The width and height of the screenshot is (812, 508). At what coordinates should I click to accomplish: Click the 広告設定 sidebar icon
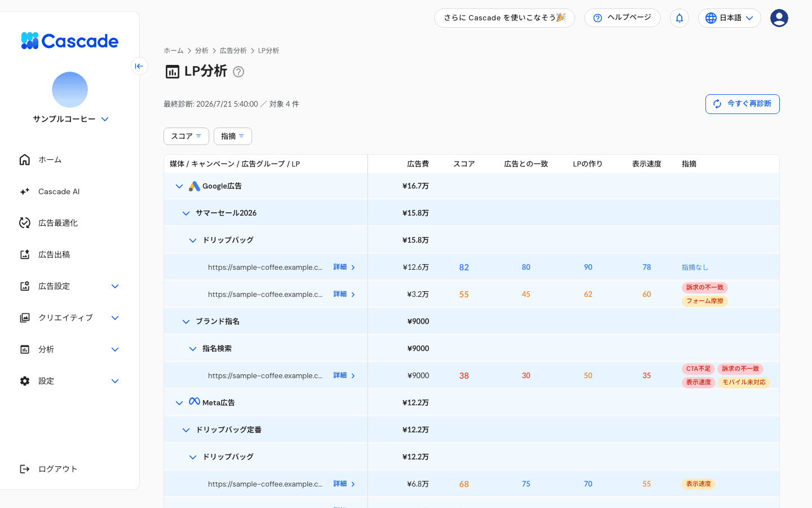[25, 286]
